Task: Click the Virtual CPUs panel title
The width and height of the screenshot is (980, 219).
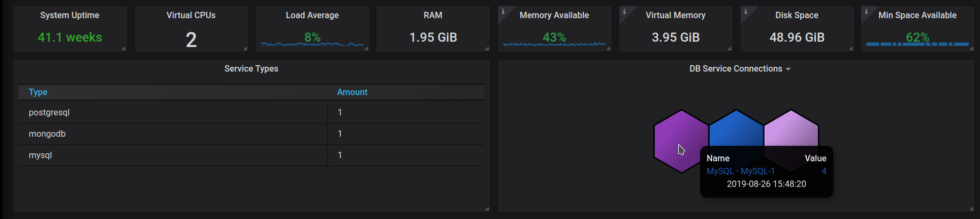Action: click(x=191, y=15)
